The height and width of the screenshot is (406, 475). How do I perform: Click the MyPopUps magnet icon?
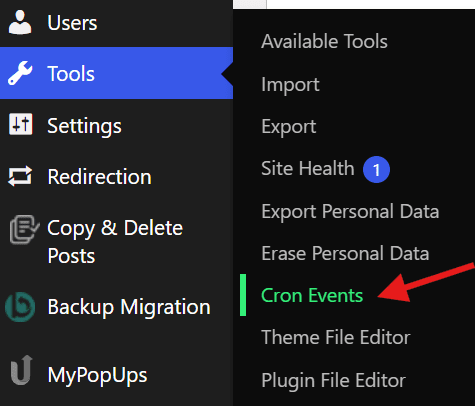click(x=21, y=370)
